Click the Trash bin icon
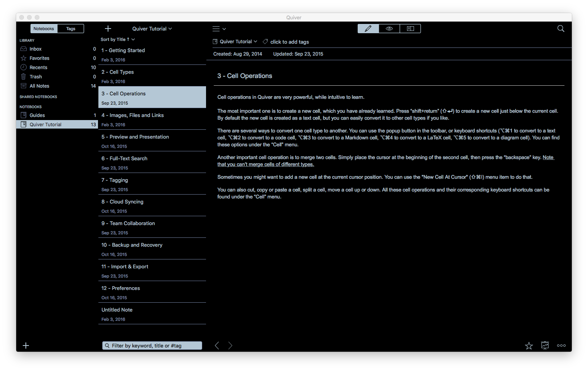Image resolution: width=588 pixels, height=371 pixels. click(x=24, y=76)
